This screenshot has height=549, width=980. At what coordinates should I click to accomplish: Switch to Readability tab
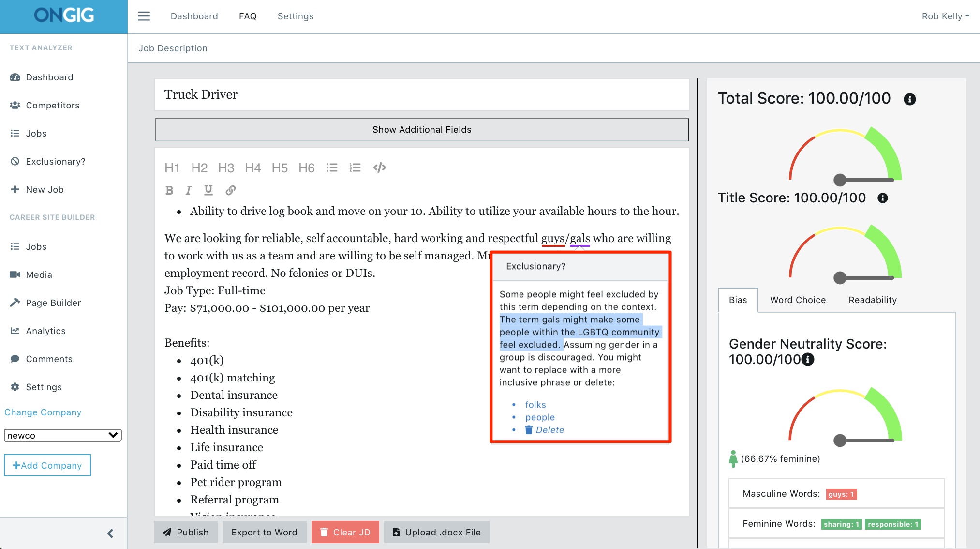pos(872,300)
